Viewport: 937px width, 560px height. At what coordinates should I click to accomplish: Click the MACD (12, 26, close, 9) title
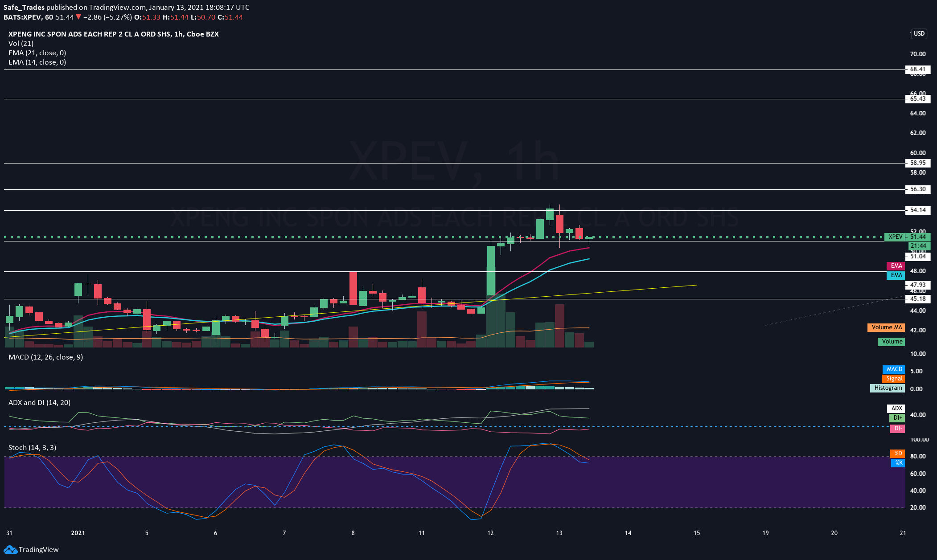46,357
